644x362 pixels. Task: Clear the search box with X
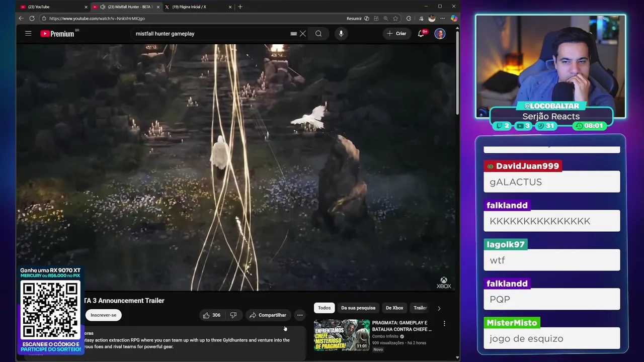[303, 34]
